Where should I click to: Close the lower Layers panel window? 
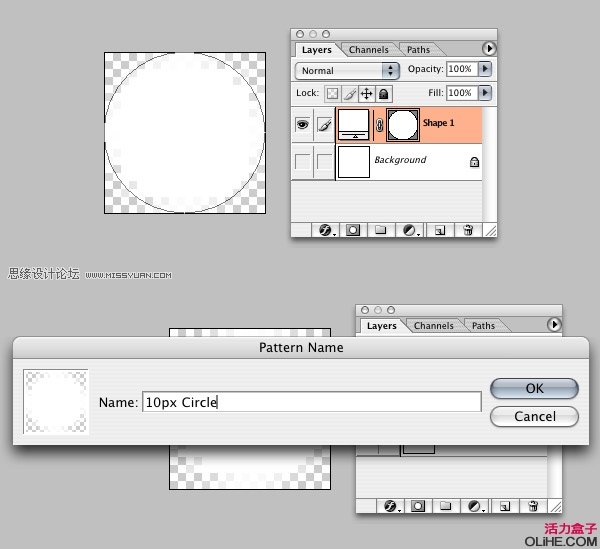pyautogui.click(x=365, y=310)
